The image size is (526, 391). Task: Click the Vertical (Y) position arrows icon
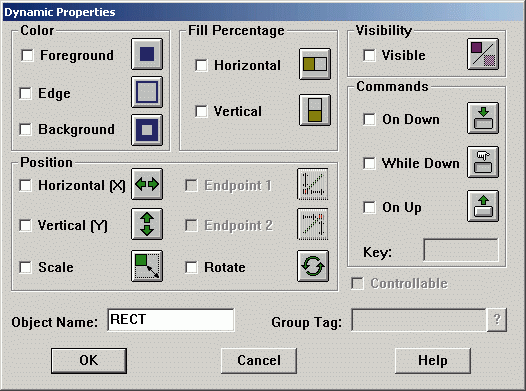point(147,224)
